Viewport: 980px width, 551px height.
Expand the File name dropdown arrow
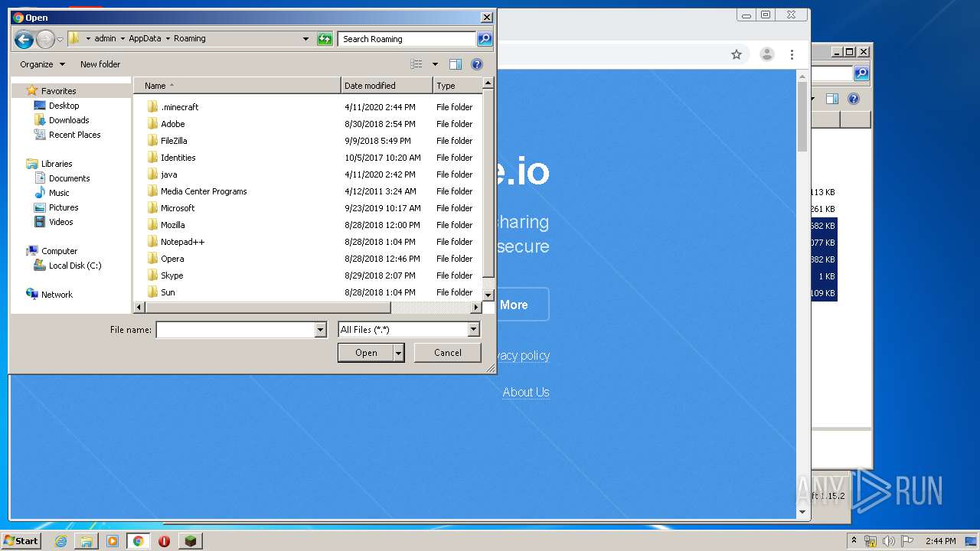[321, 330]
